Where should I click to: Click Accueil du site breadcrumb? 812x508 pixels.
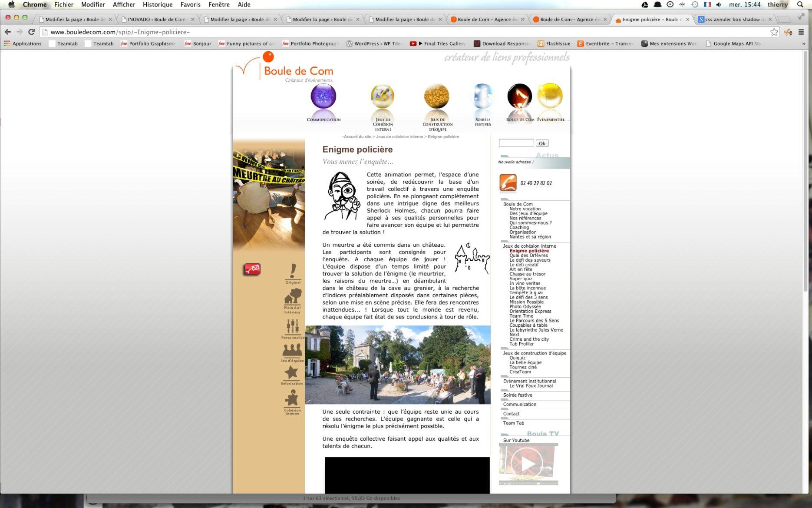(x=357, y=136)
